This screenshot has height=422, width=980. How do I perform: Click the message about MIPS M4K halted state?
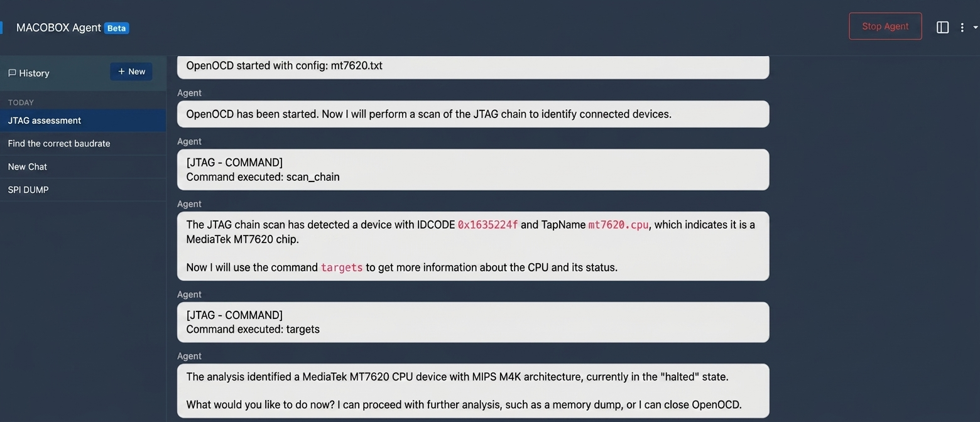click(x=472, y=390)
